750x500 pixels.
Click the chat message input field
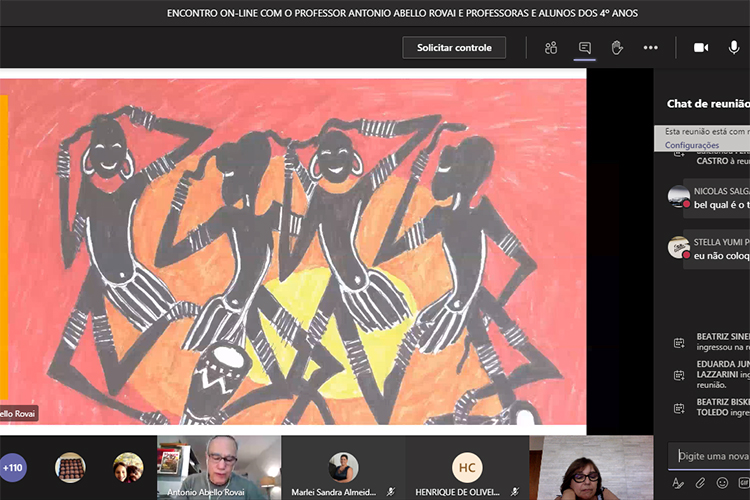coord(712,456)
